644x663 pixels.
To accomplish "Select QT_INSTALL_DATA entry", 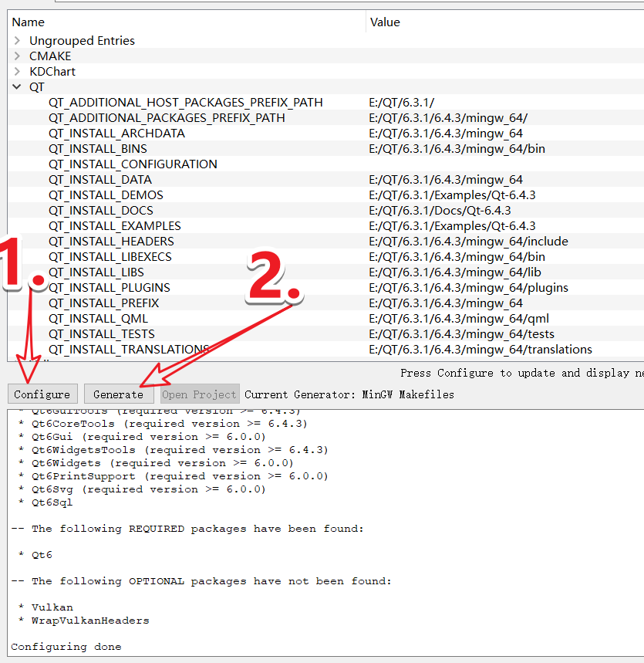I will tap(99, 179).
